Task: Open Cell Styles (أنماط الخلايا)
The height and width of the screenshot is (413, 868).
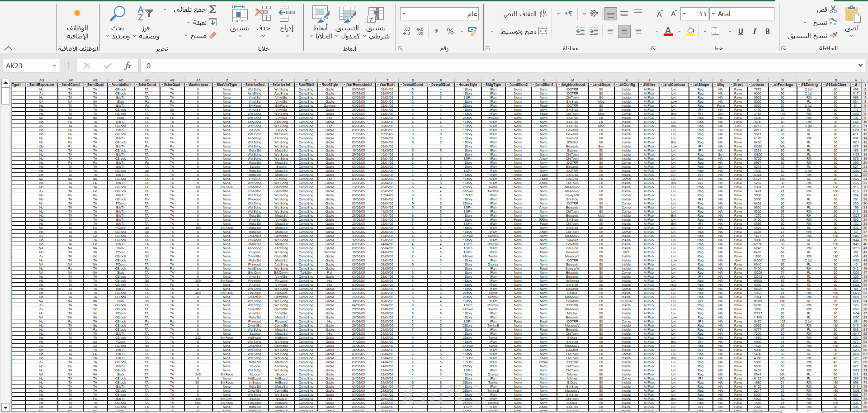Action: click(321, 22)
